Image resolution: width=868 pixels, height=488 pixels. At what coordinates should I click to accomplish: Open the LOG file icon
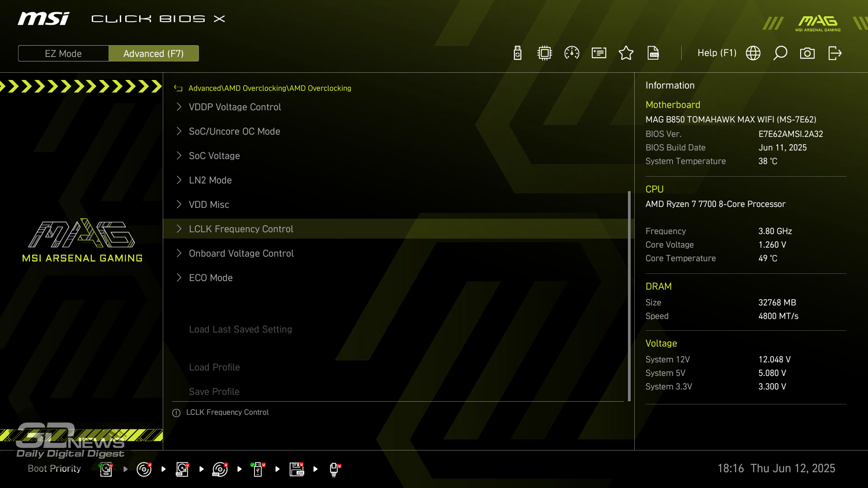coord(653,53)
